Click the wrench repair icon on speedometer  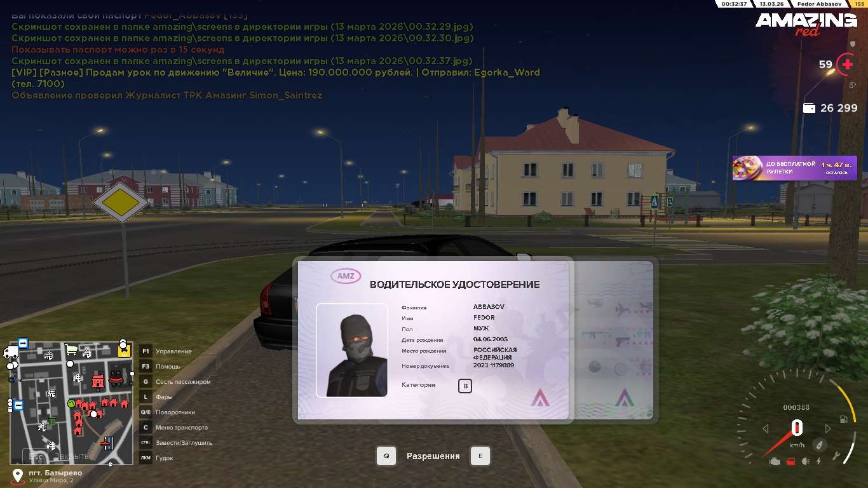(837, 456)
